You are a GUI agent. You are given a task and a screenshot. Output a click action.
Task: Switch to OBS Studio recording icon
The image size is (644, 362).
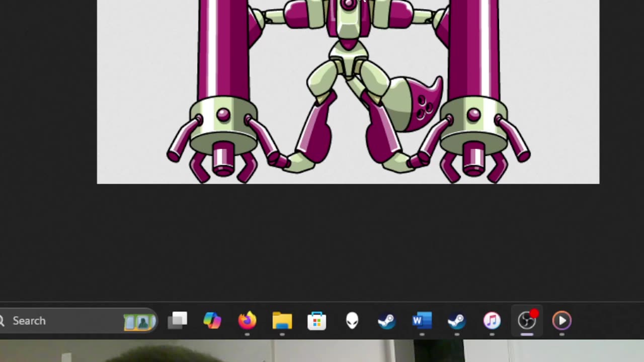point(527,320)
